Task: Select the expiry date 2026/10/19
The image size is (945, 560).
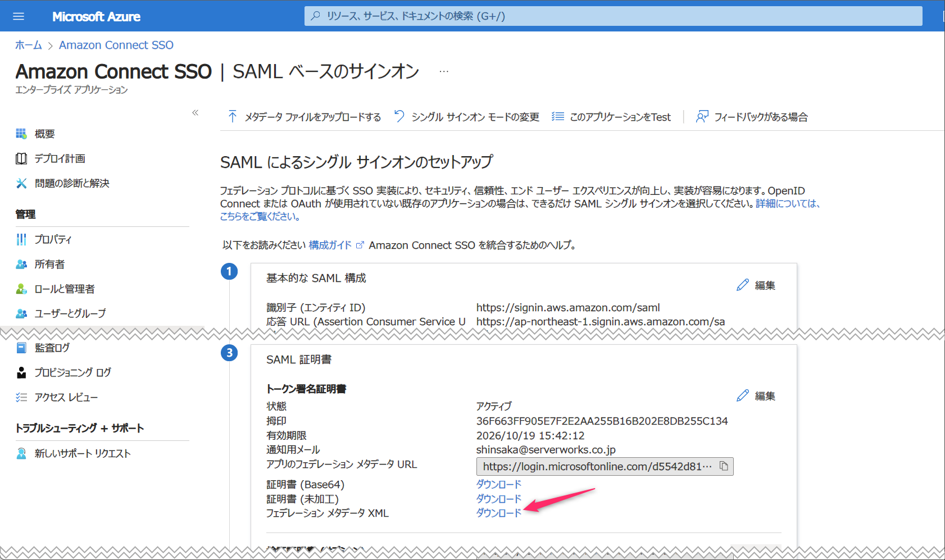Action: coord(530,435)
